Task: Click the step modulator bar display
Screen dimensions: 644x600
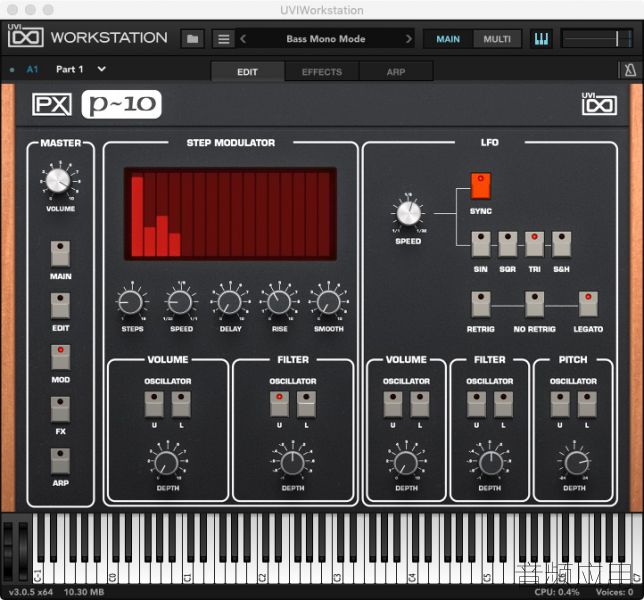Action: tap(230, 214)
